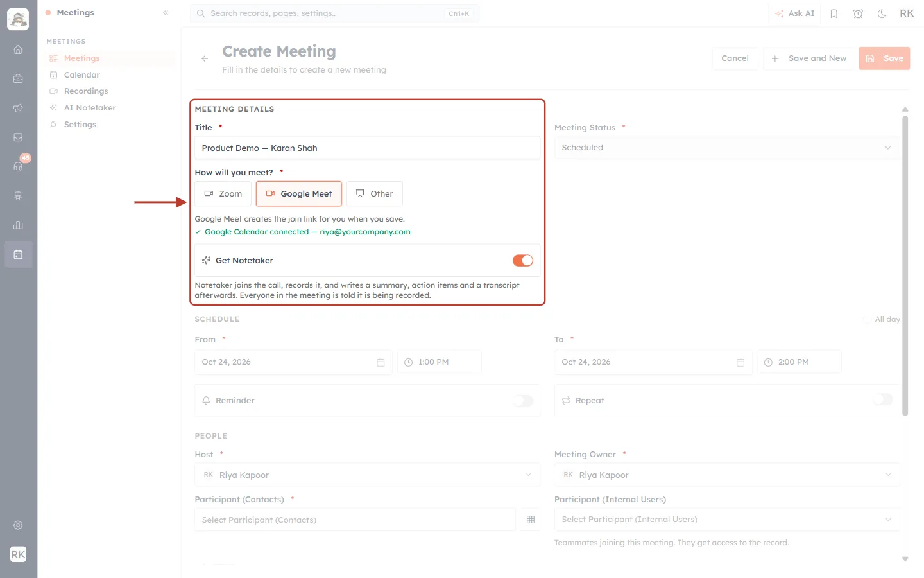Screen dimensions: 924x578
Task: Open the calendar meetings icon in rail
Action: (18, 254)
